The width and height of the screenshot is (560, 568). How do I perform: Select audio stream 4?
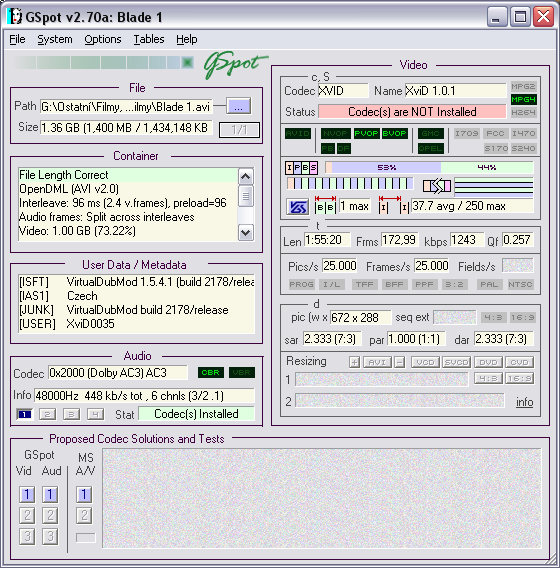click(x=95, y=414)
